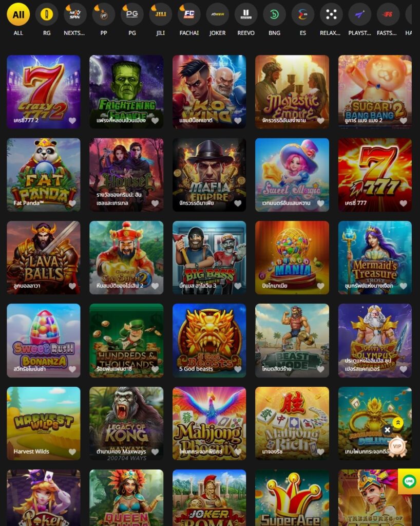The width and height of the screenshot is (420, 526).
Task: Open the green LINE chat icon
Action: point(409,481)
